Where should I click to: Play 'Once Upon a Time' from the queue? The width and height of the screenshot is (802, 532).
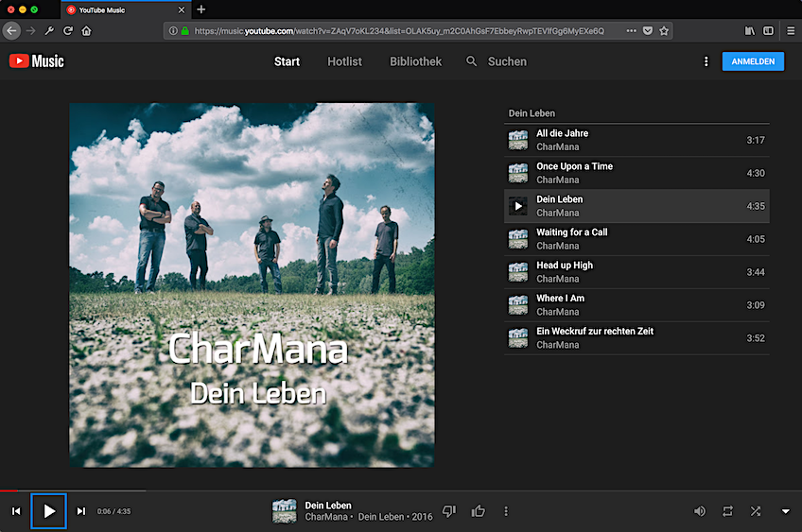636,173
